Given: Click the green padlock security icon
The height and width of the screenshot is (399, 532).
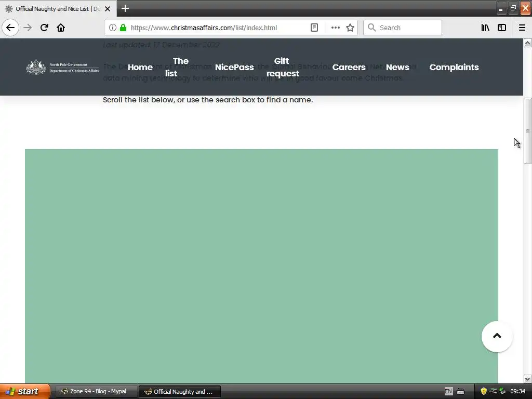Looking at the screenshot, I should click(123, 28).
